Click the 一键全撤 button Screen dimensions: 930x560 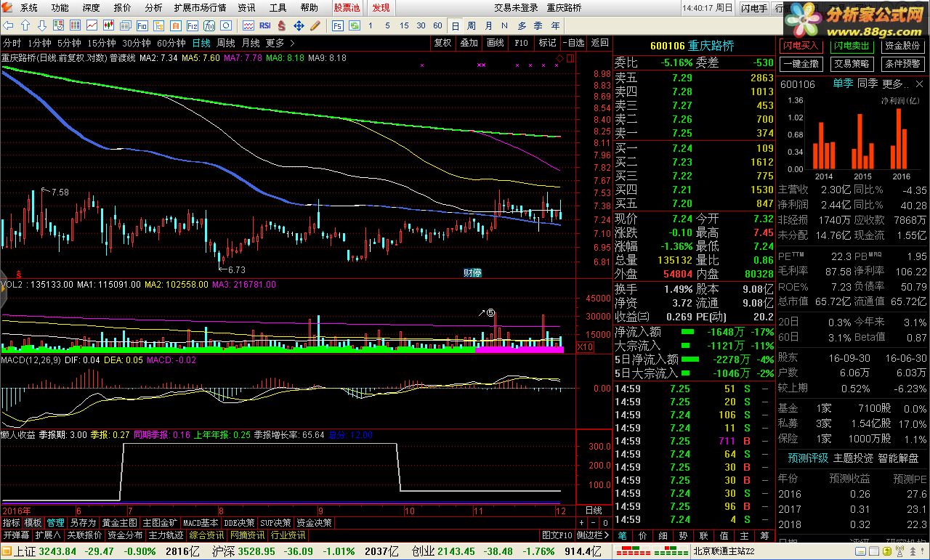pyautogui.click(x=802, y=63)
